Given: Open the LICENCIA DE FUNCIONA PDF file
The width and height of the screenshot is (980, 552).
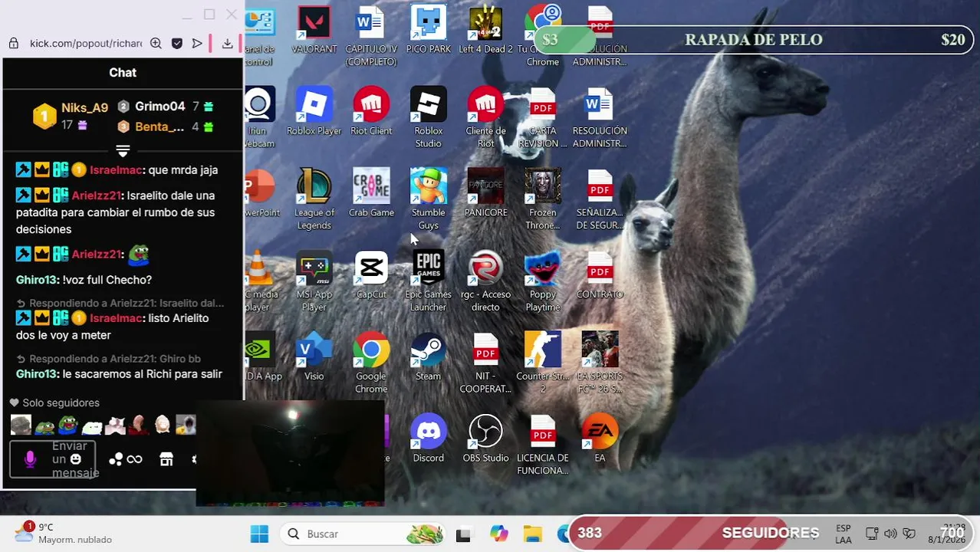Looking at the screenshot, I should (x=542, y=445).
